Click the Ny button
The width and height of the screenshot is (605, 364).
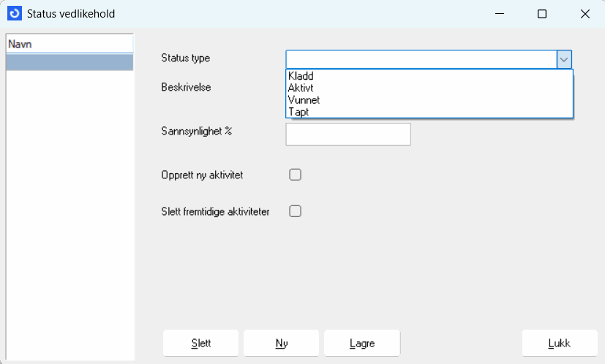click(281, 343)
